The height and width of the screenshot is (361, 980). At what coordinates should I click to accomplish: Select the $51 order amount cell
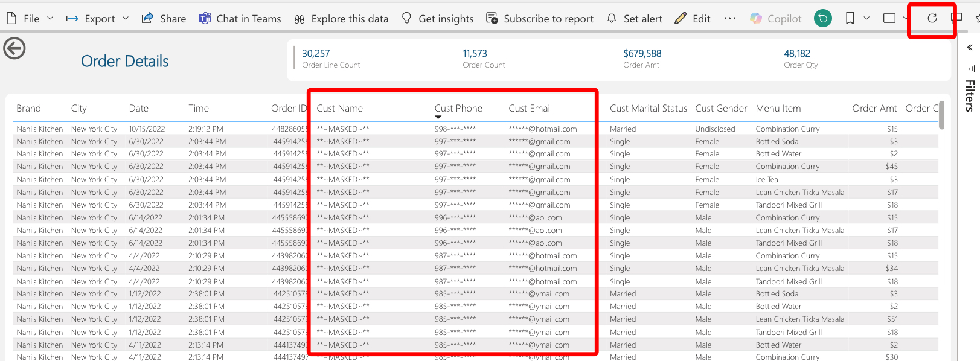click(x=892, y=319)
